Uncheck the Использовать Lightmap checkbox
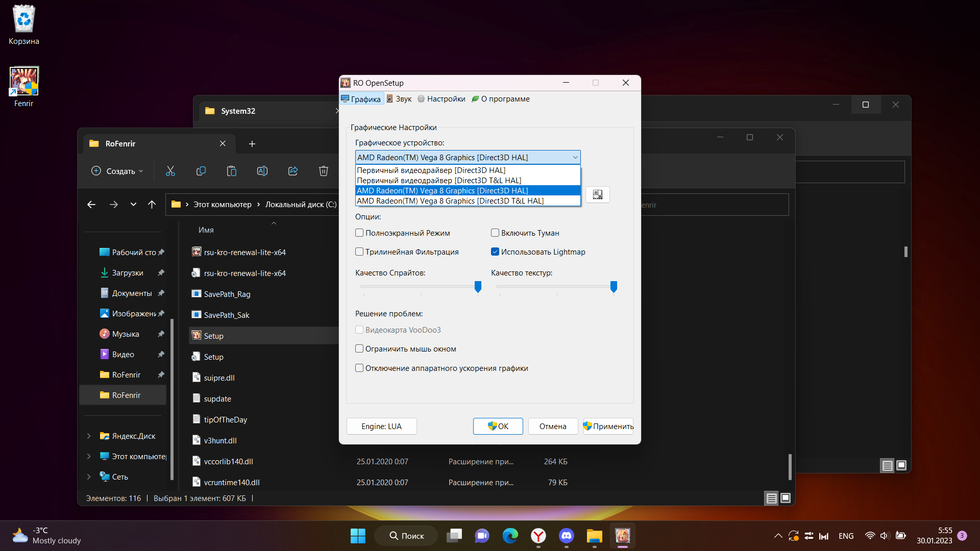Screen dimensions: 980x551 click(495, 252)
